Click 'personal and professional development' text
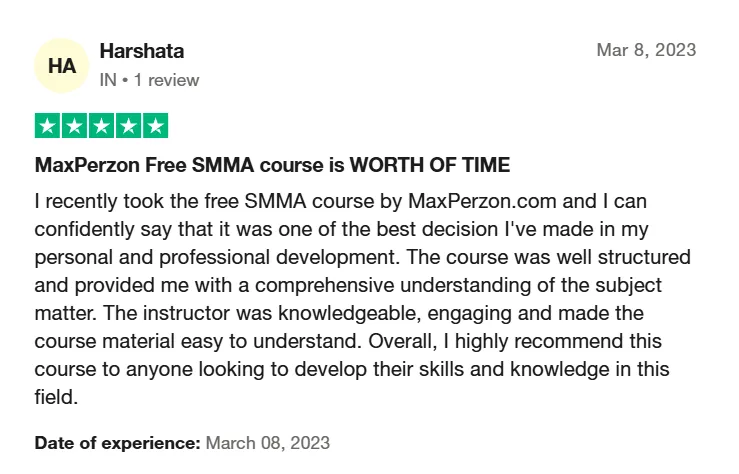The image size is (739, 474). (215, 257)
